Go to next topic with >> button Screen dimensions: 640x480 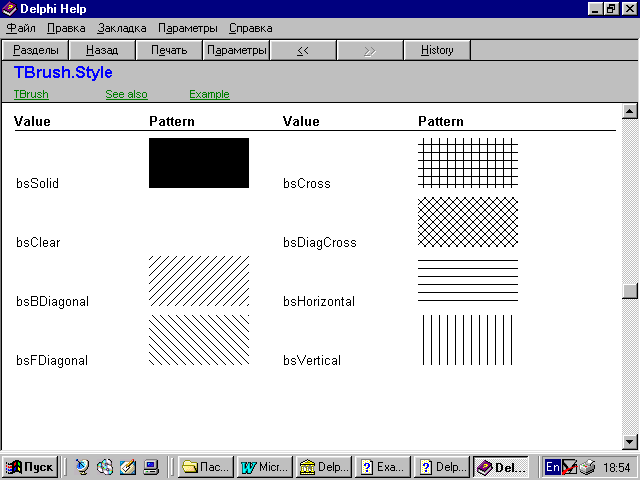370,50
